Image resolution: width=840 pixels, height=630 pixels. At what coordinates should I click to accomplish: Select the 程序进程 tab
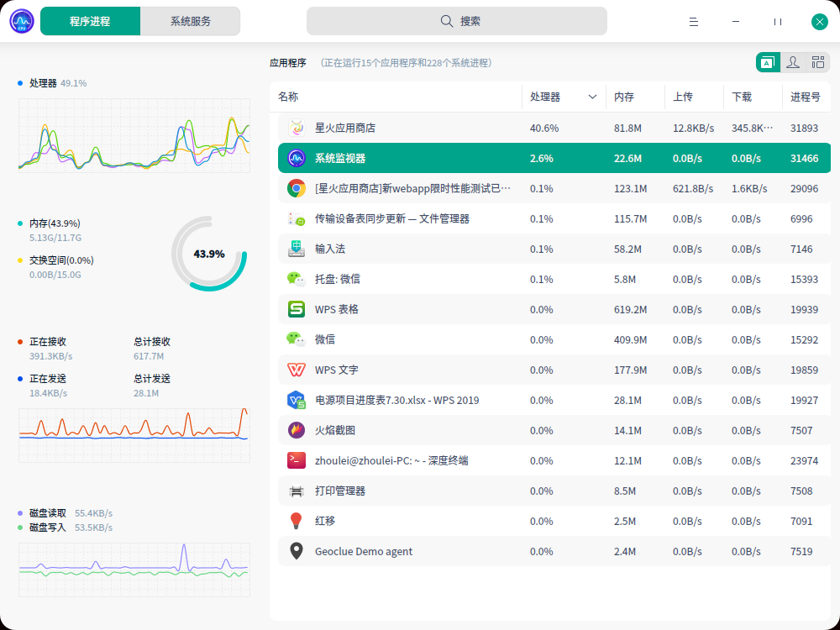[90, 22]
